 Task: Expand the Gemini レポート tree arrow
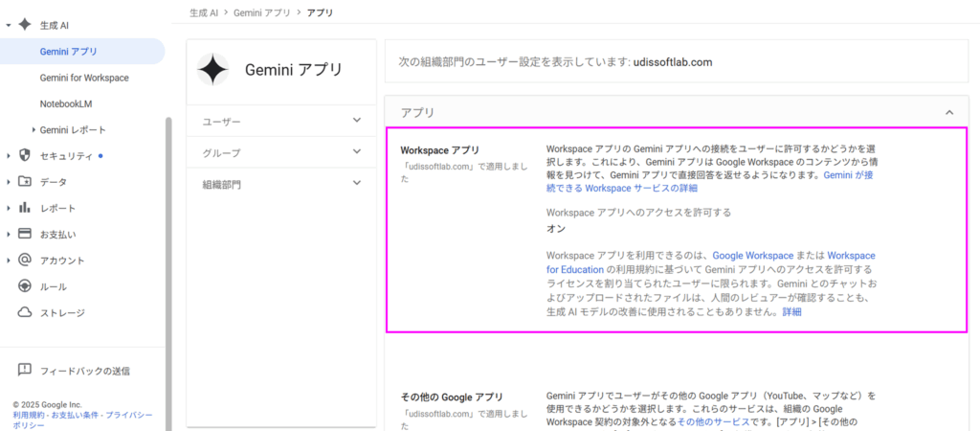[x=33, y=130]
